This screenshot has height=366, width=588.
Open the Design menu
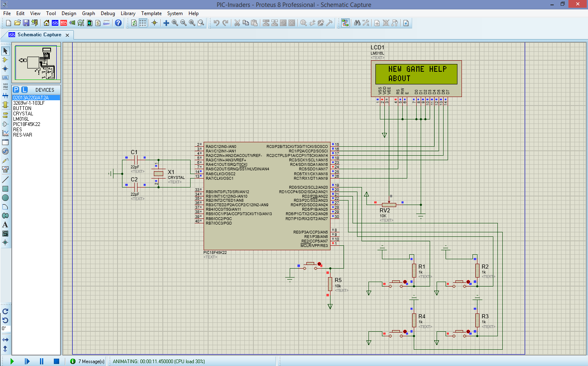pos(69,13)
